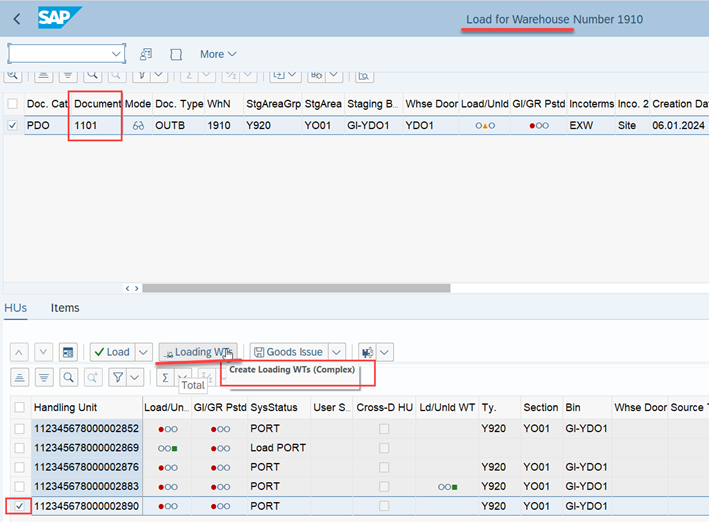This screenshot has height=522, width=709.
Task: Click the form view icon in HUs toolbar
Action: [x=68, y=352]
